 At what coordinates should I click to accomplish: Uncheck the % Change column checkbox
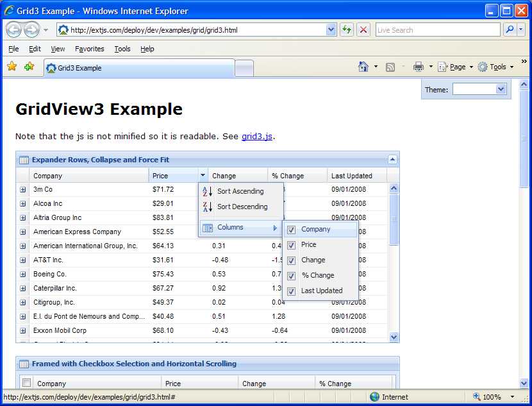point(292,276)
